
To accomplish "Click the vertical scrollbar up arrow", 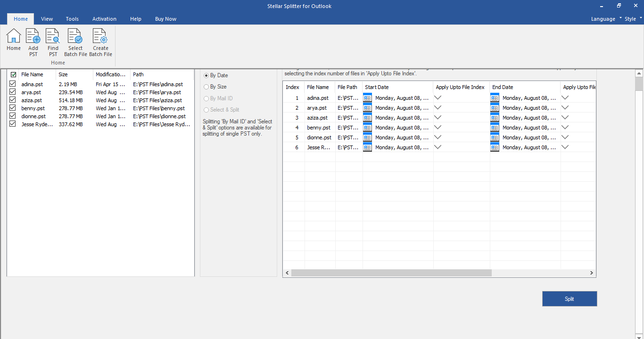I will point(639,73).
